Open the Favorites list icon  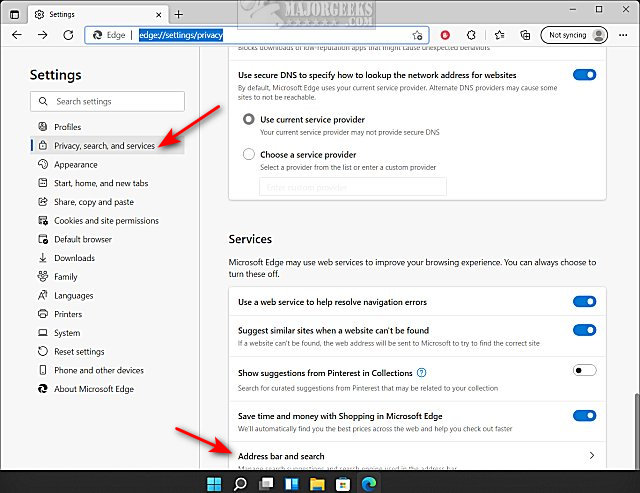point(500,35)
